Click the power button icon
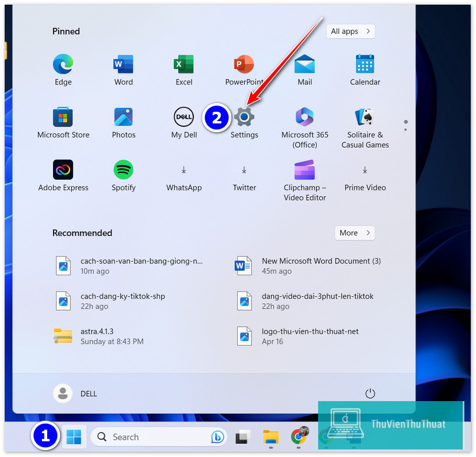 click(370, 394)
